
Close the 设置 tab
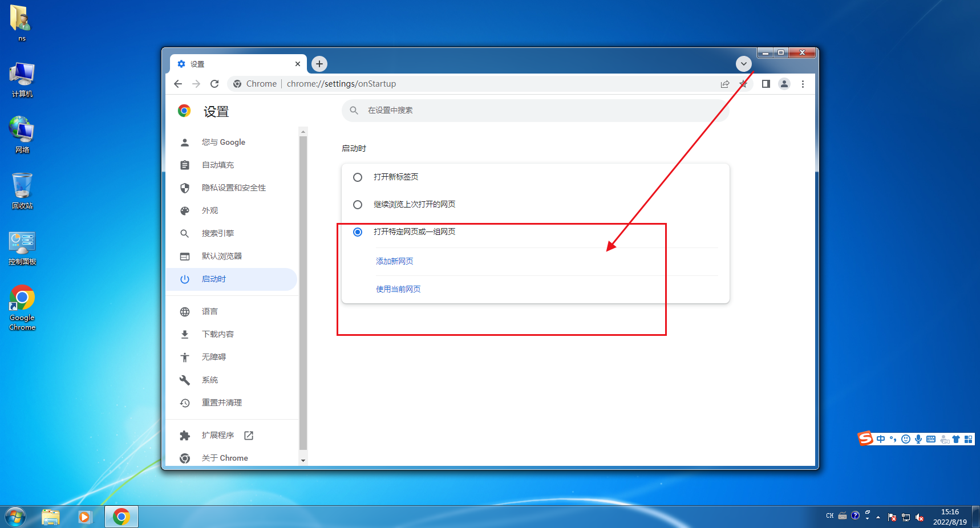[298, 64]
